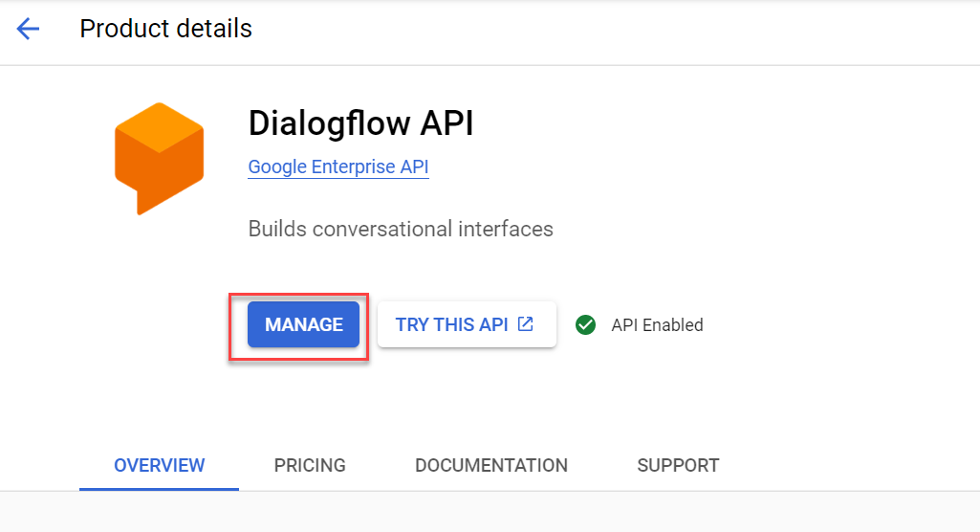The width and height of the screenshot is (980, 532).
Task: Click the blue underline beneath the Overview tab
Action: point(159,488)
